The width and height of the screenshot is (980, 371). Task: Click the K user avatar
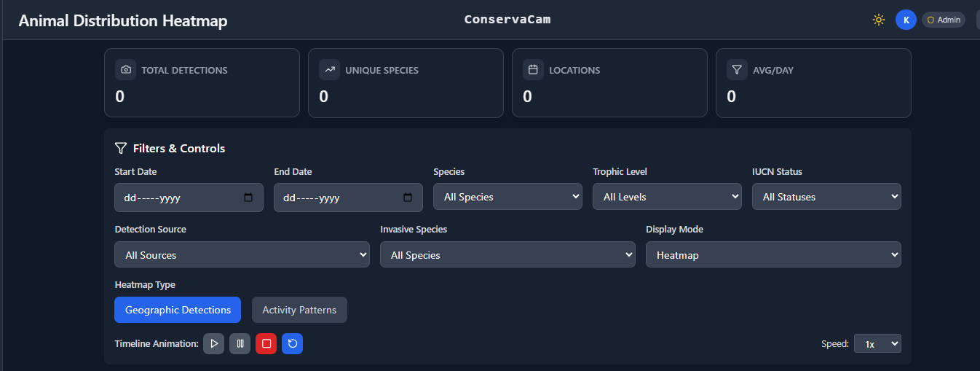(x=906, y=20)
